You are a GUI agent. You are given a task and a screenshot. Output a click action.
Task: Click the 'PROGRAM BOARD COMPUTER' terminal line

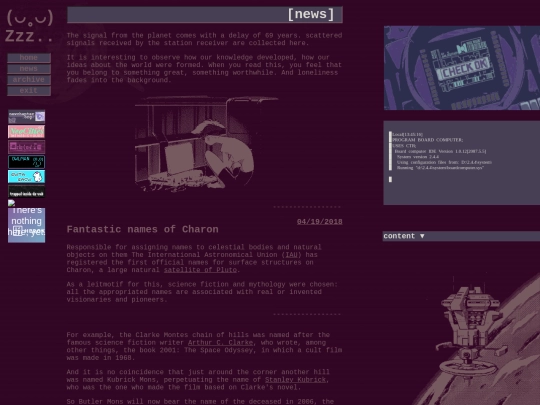tap(428, 140)
